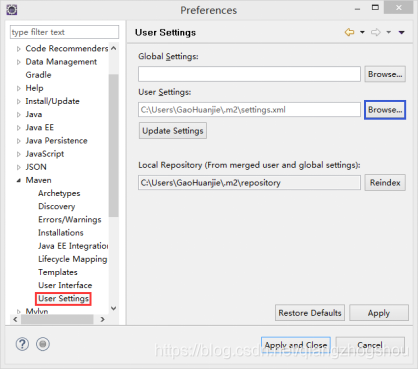Expand the Code Recommenders tree node
Image resolution: width=418 pixels, height=369 pixels.
click(19, 49)
